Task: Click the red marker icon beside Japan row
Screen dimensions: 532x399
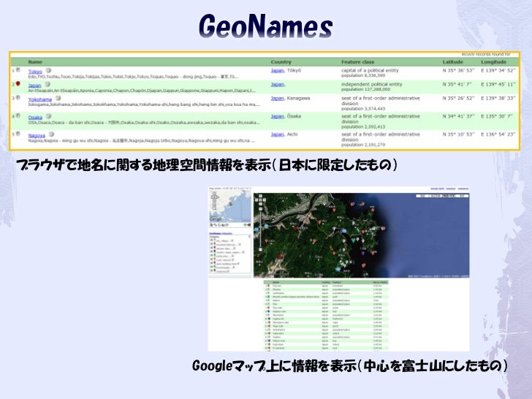Action: pyautogui.click(x=17, y=85)
